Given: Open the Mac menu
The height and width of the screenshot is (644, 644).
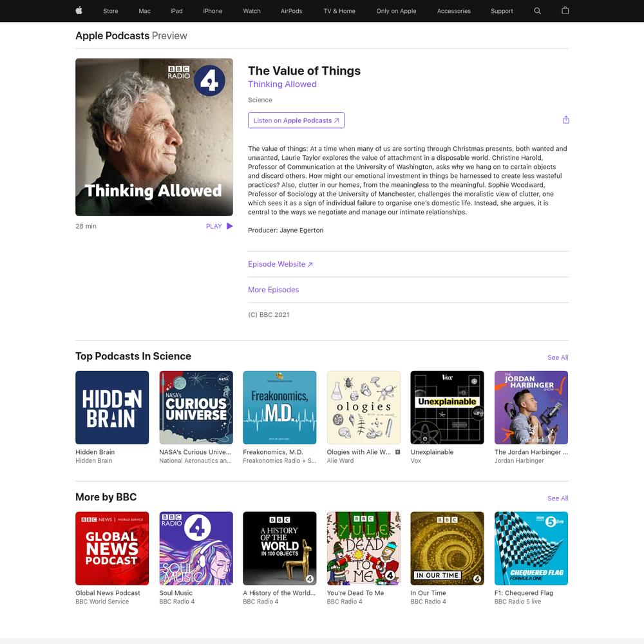Looking at the screenshot, I should pyautogui.click(x=144, y=11).
